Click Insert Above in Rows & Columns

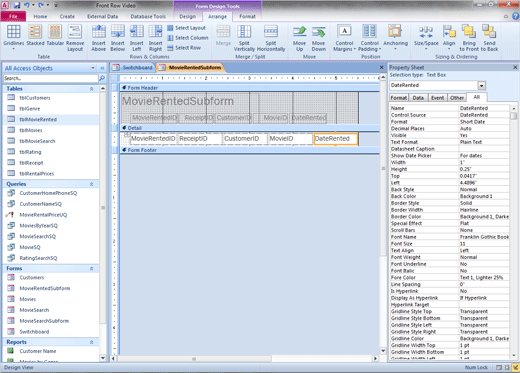(99, 38)
